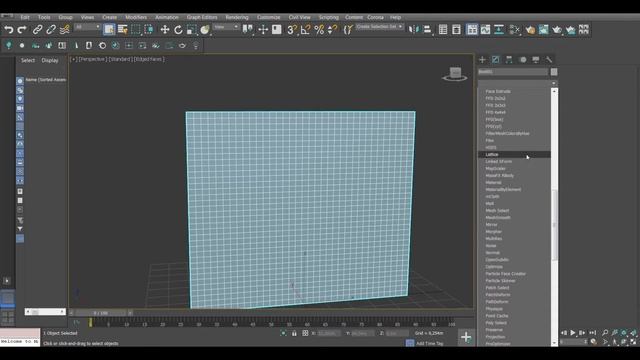Open the Tools menu
This screenshot has width=640, height=360.
tap(44, 17)
